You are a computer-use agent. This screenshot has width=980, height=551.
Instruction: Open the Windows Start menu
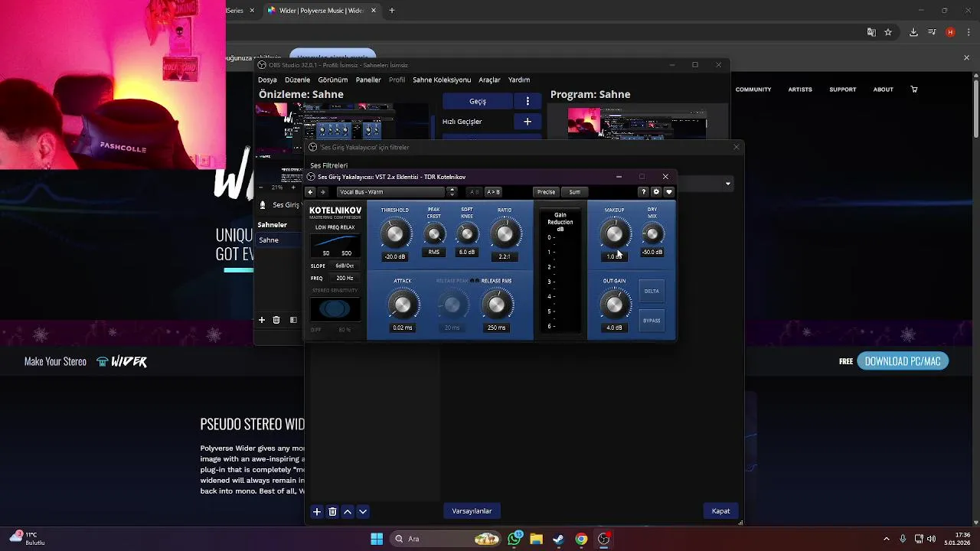tap(377, 539)
